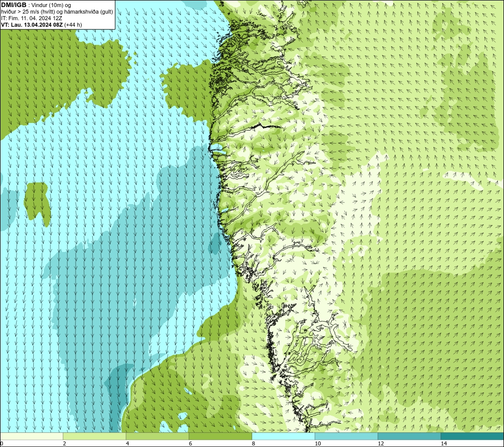Click the '10' label on the wind scale
Screen dimensions: 504x447
coord(318,443)
